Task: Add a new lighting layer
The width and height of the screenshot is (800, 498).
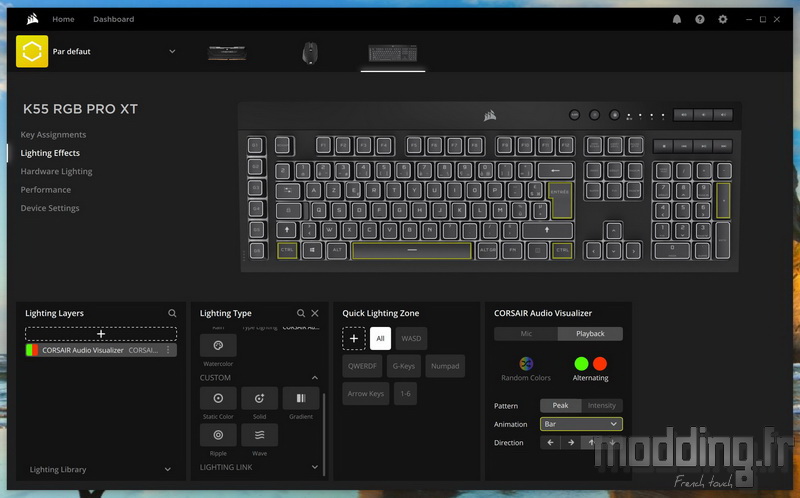Action: click(x=101, y=334)
